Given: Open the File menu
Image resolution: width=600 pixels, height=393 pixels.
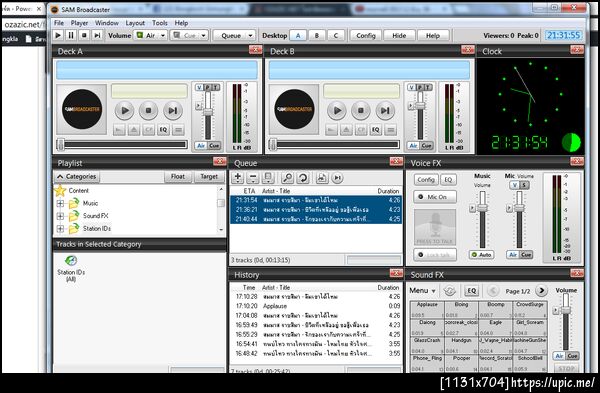Looking at the screenshot, I should 59,23.
